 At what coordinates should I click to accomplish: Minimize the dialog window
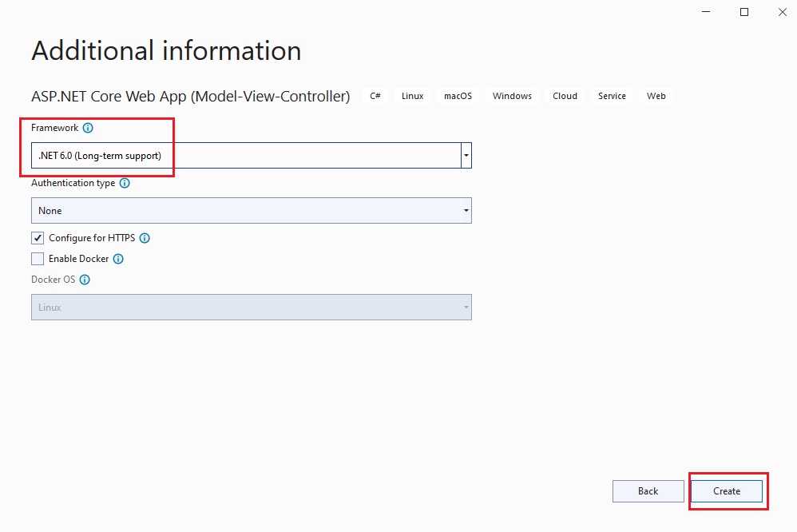tap(706, 12)
